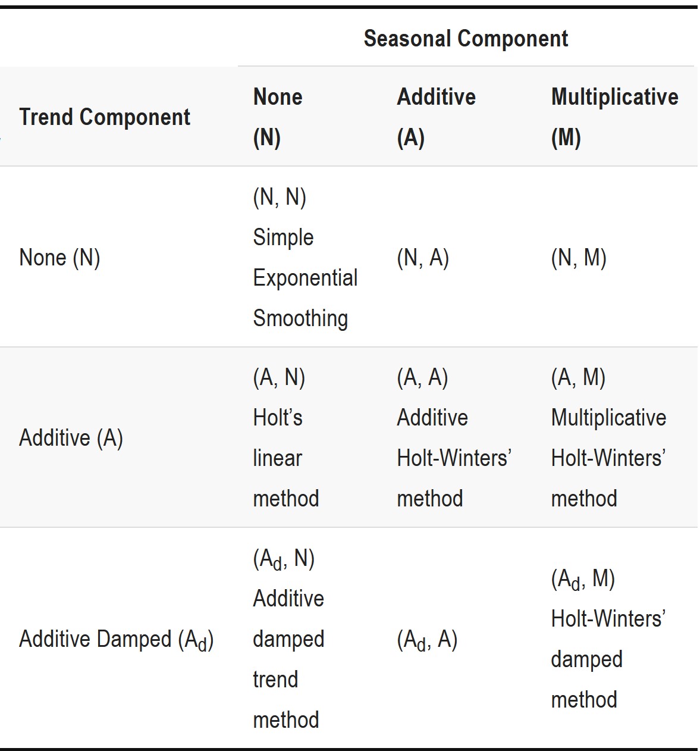Viewport: 700px width, 751px height.
Task: Click the Additive Damped (Ad) row label
Action: [x=116, y=640]
